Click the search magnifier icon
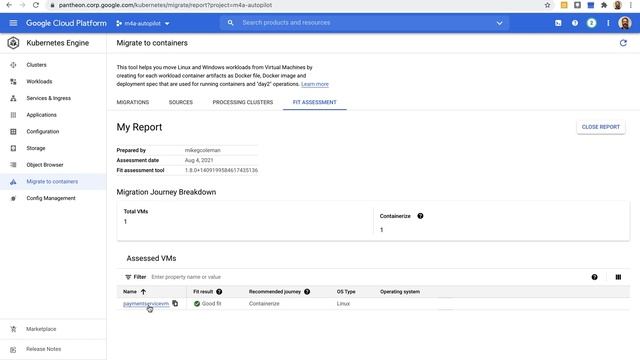Image resolution: width=640 pixels, height=360 pixels. point(230,23)
